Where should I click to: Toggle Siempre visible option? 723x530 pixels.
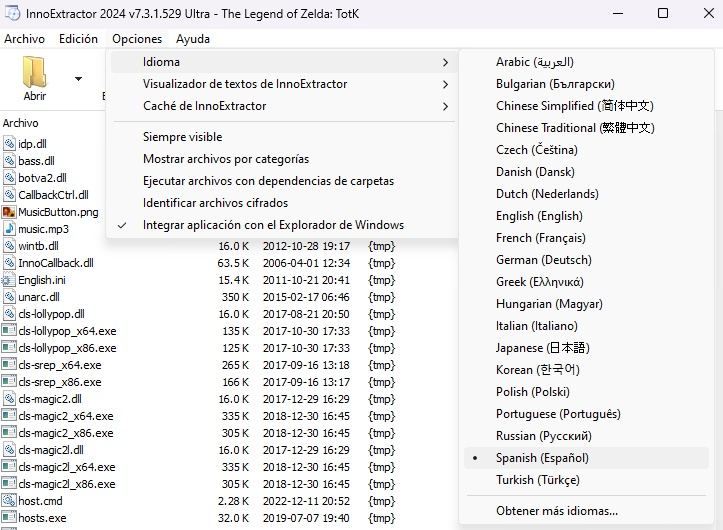(284, 137)
